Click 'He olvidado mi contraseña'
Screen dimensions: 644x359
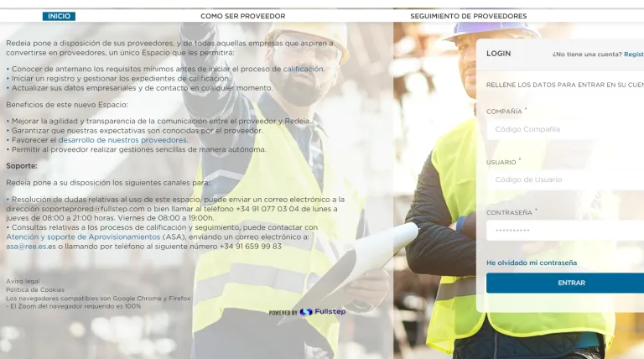pyautogui.click(x=532, y=263)
